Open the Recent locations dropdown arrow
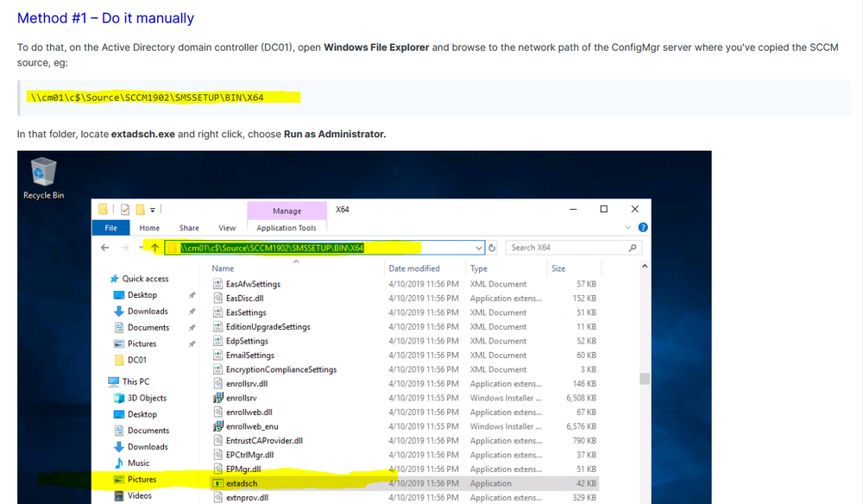 (141, 248)
